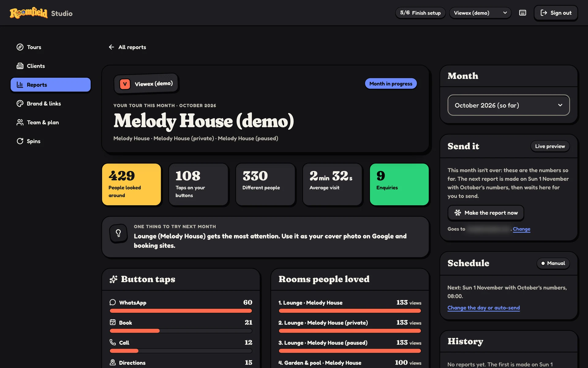Viewport: 588px width, 368px height.
Task: Click the row "2. Lounge · Melody House (private)"
Action: tap(350, 326)
